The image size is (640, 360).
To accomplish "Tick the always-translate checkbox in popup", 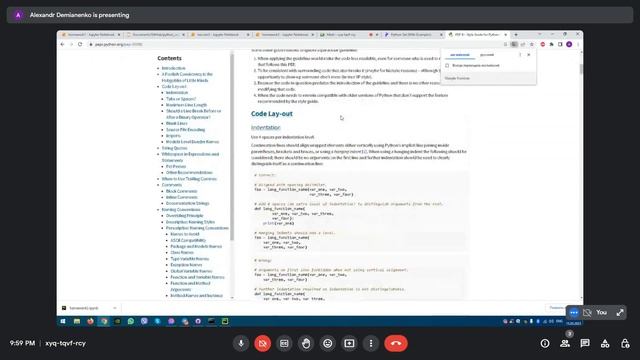I will (447, 65).
